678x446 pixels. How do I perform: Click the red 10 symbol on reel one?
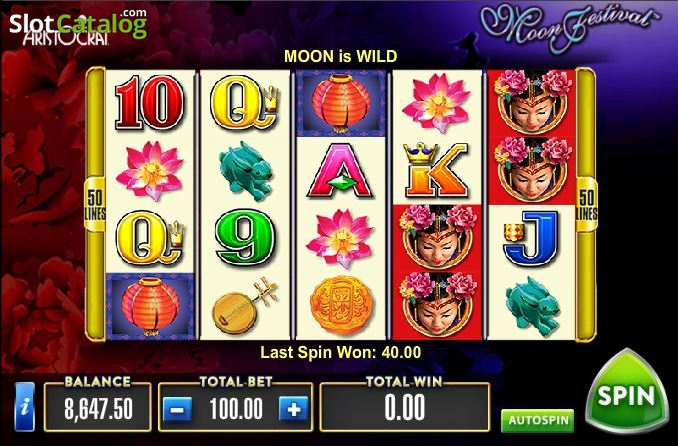coord(150,103)
